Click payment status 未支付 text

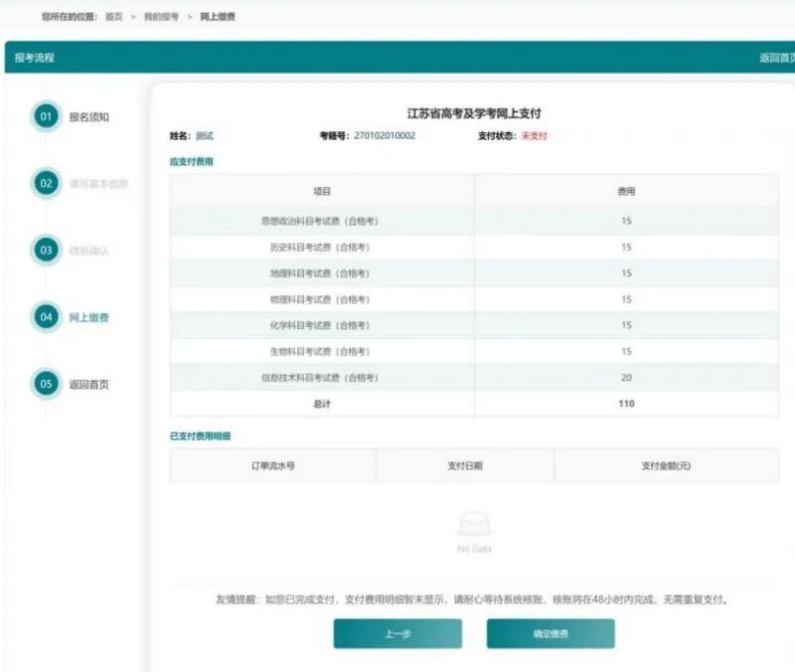535,135
